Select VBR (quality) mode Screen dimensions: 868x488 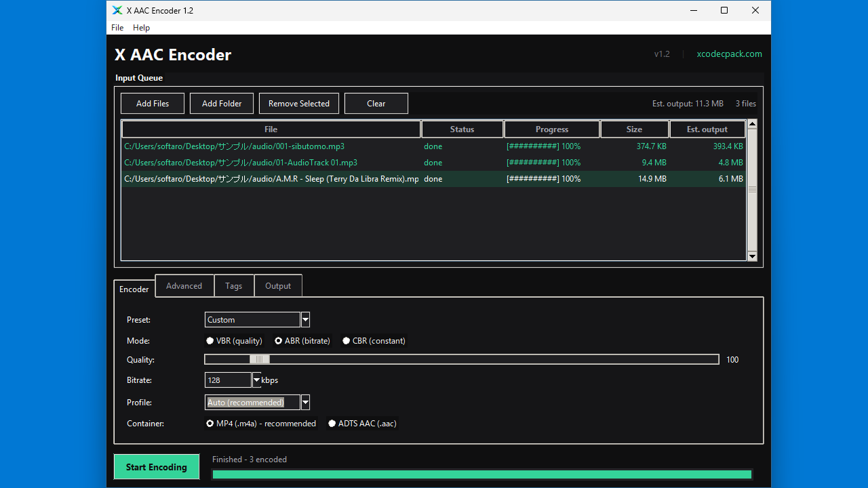click(x=234, y=341)
